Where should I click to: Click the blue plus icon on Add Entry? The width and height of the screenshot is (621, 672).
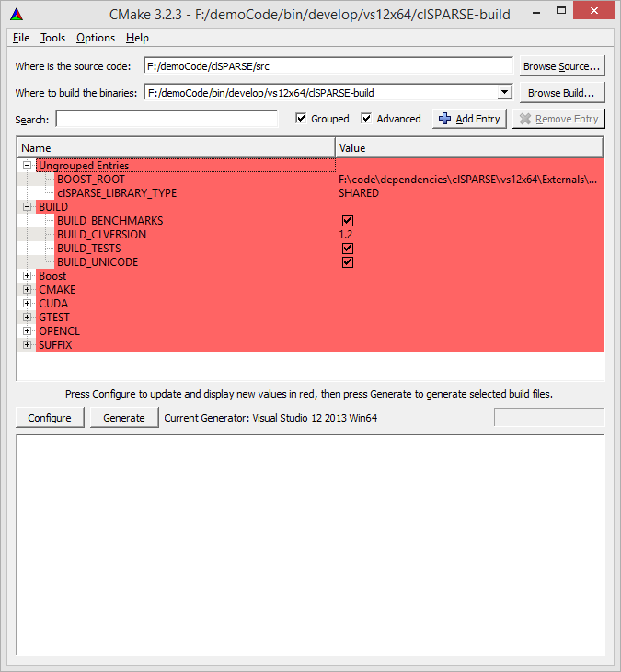pos(444,119)
